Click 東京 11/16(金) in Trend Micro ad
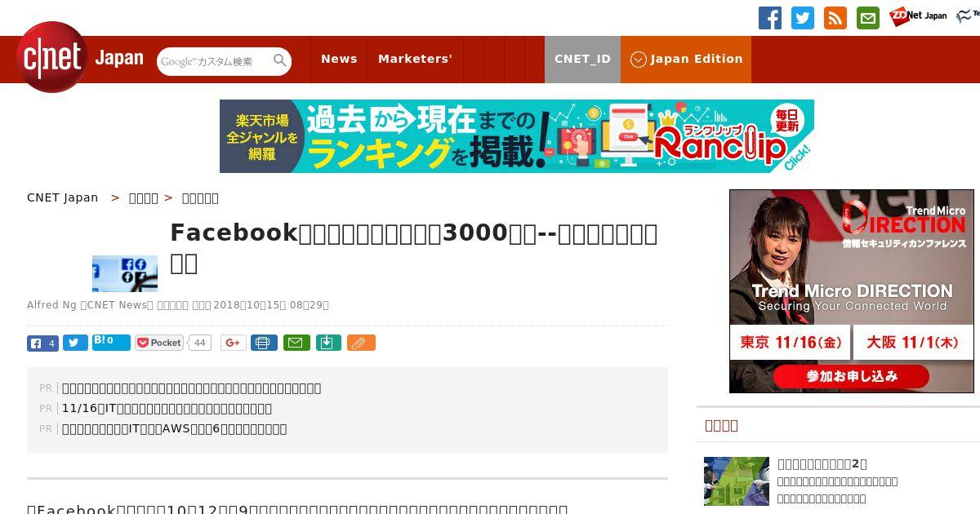980x514 pixels. click(x=790, y=343)
